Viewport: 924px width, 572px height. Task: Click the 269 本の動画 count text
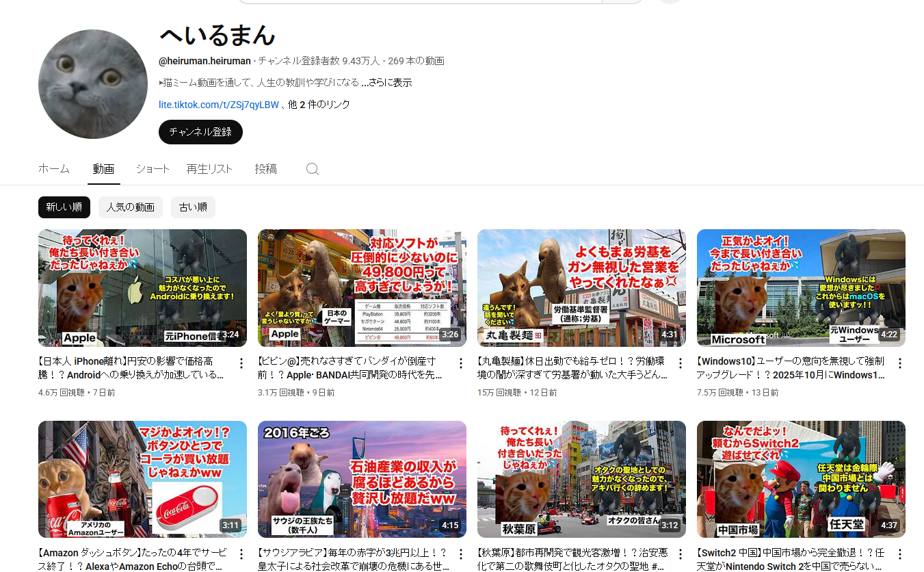click(416, 61)
